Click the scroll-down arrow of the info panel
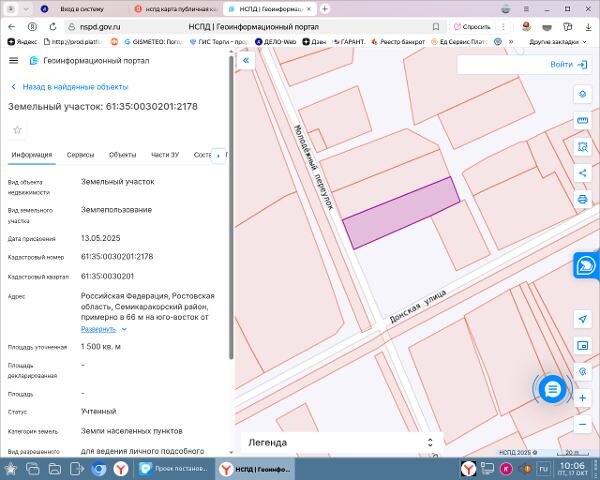Screen dimensions: 600x480 click(x=231, y=452)
